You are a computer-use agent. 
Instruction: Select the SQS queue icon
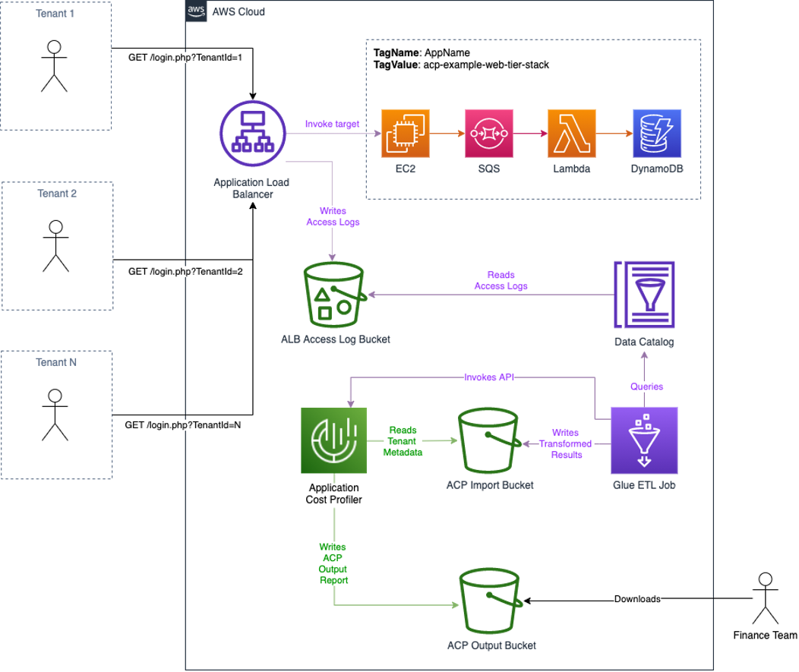coord(488,131)
